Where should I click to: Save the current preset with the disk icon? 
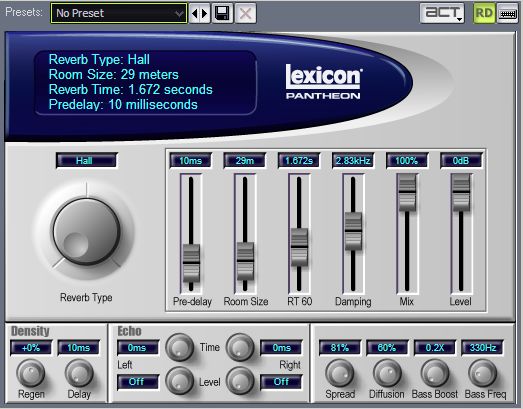pyautogui.click(x=222, y=13)
